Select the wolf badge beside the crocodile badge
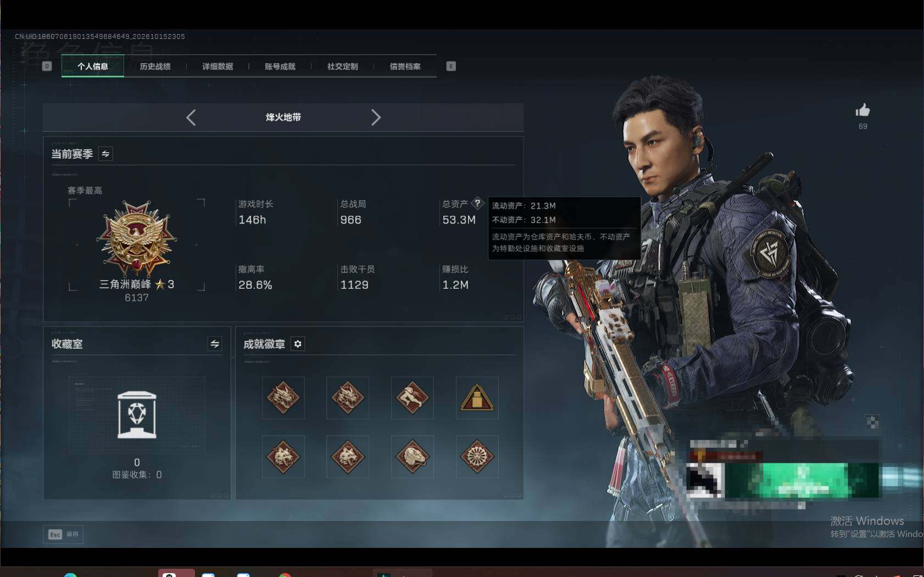The height and width of the screenshot is (577, 924). click(348, 457)
